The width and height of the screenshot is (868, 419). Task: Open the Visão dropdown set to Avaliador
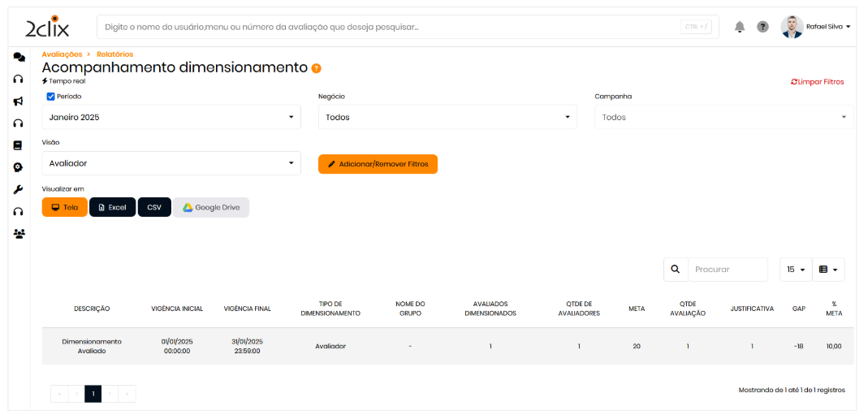[x=171, y=163]
